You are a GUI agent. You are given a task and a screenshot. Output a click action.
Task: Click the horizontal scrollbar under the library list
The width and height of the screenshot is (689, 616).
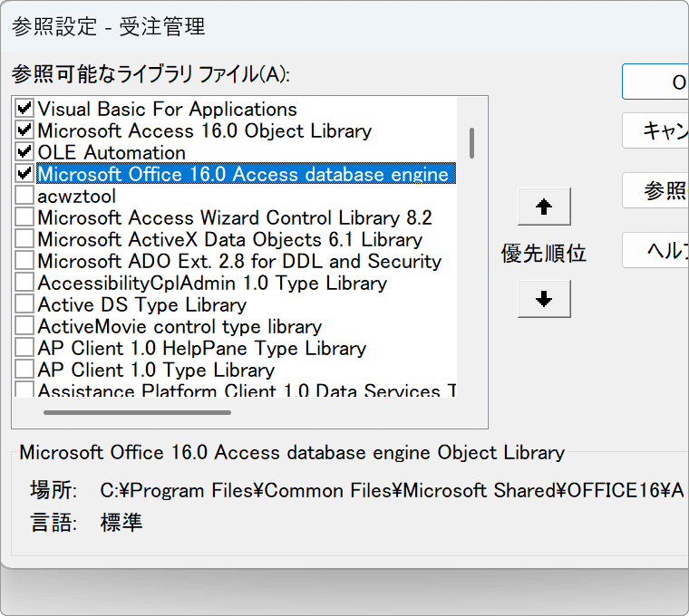(x=136, y=413)
